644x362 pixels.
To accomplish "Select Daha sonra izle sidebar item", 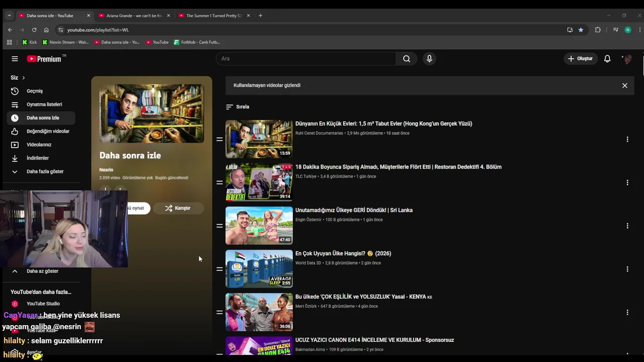I will click(41, 118).
